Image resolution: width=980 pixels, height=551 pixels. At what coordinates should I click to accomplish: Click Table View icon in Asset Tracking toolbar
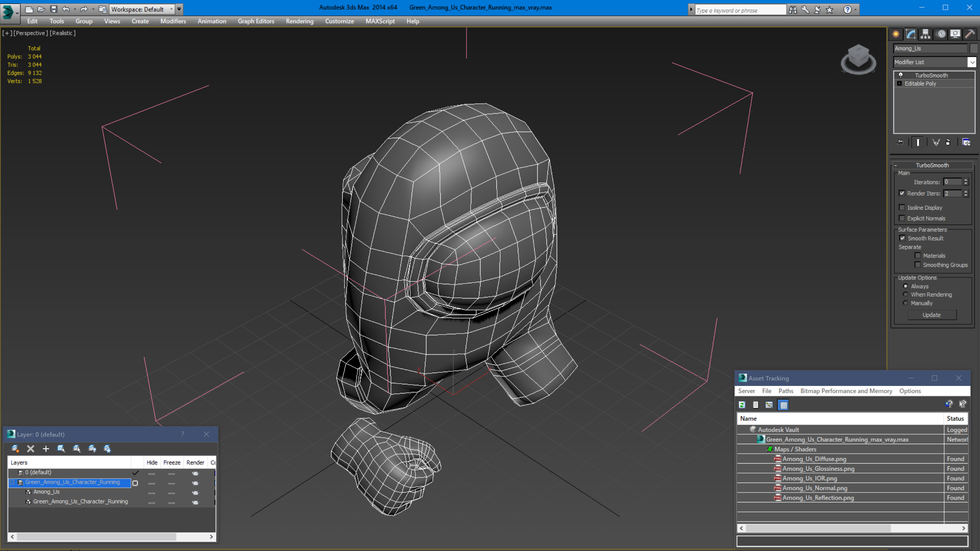point(784,405)
